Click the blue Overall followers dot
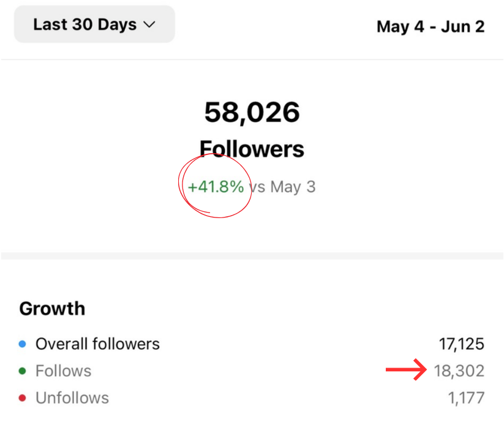The image size is (504, 438). click(x=23, y=344)
